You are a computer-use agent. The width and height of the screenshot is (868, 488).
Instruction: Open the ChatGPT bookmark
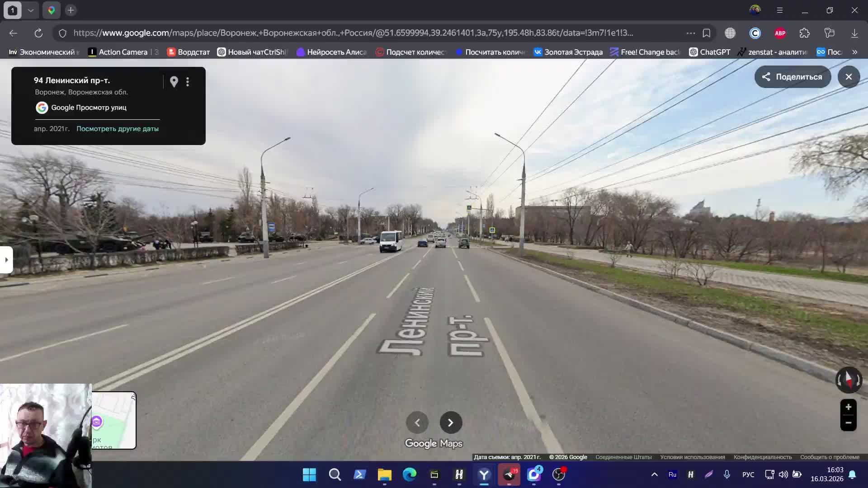click(x=710, y=52)
